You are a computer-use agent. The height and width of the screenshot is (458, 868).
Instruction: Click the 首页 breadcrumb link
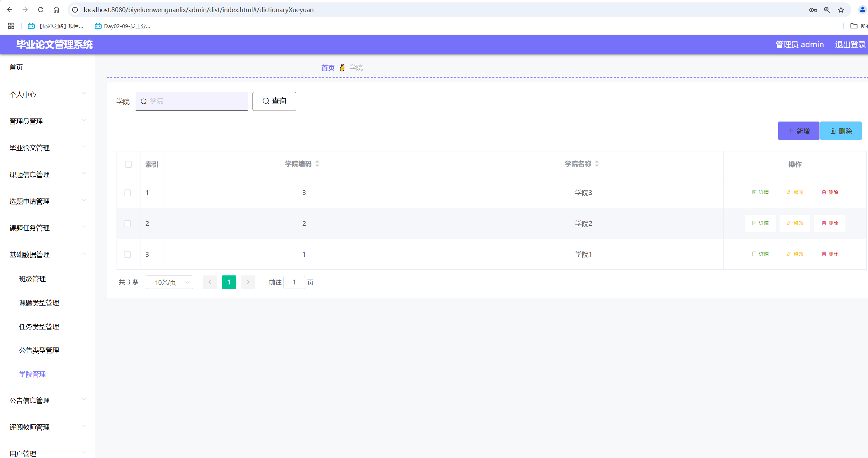(x=328, y=68)
